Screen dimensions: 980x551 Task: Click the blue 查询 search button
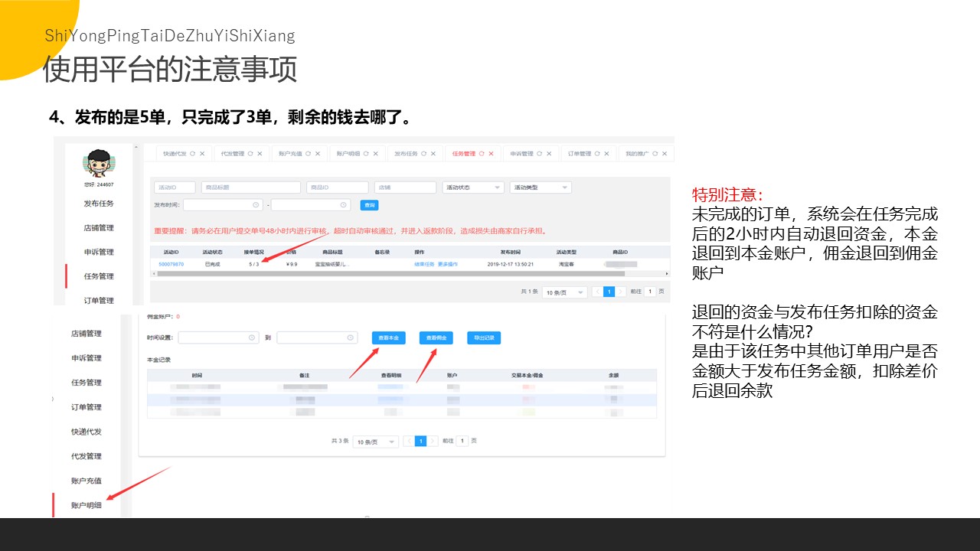(369, 205)
